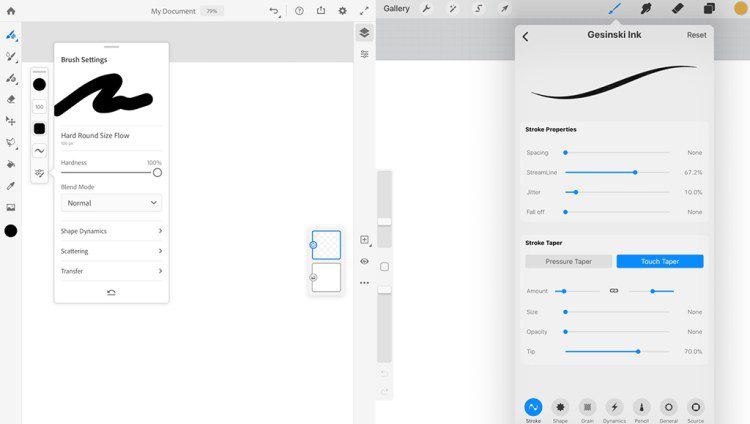Image resolution: width=750 pixels, height=424 pixels.
Task: Select the vector brush tool
Action: [11, 78]
